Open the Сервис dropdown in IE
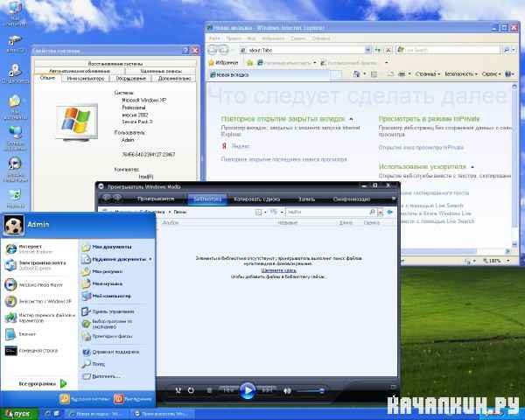 click(x=491, y=74)
